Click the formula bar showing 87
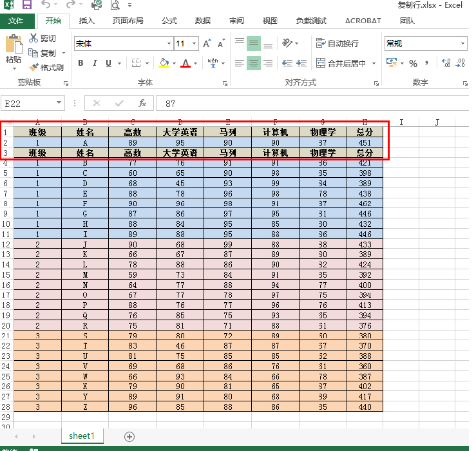 (x=312, y=103)
